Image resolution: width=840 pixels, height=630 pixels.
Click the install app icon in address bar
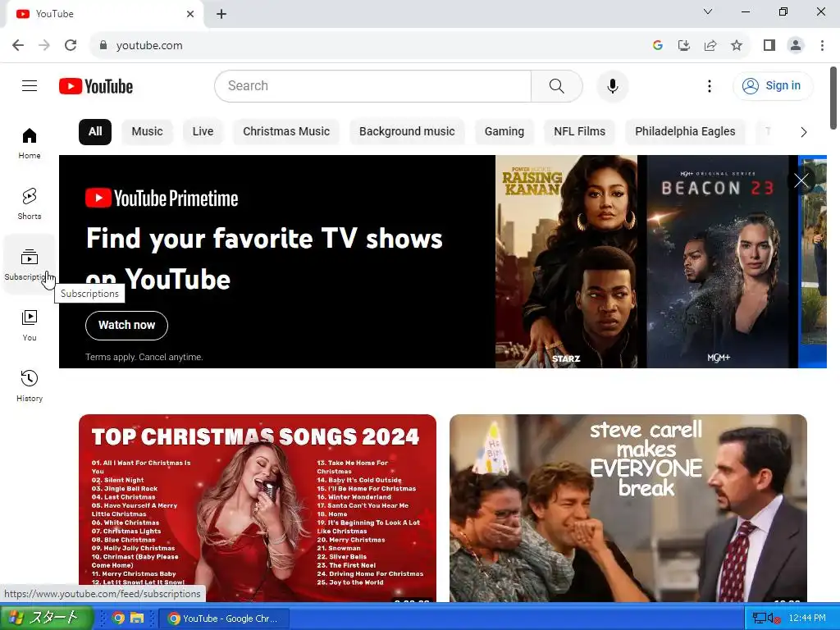point(684,46)
